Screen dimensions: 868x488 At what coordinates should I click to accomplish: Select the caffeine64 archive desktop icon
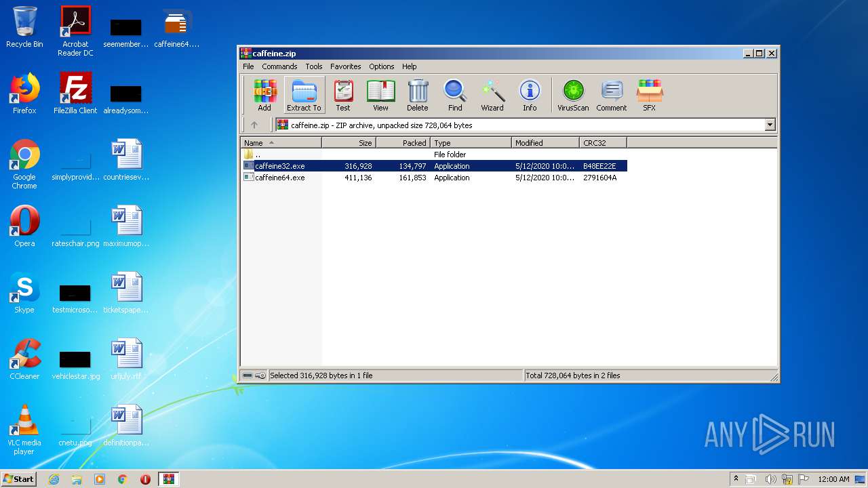coord(177,29)
